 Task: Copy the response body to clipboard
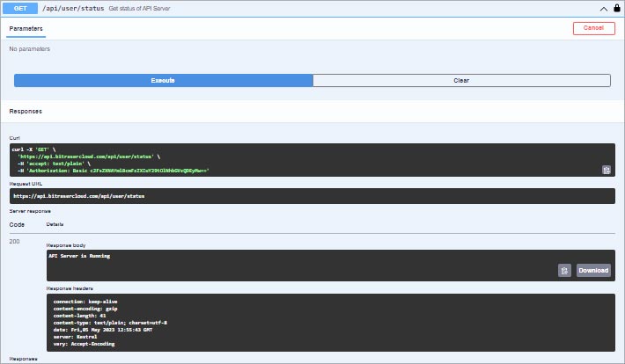tap(564, 271)
